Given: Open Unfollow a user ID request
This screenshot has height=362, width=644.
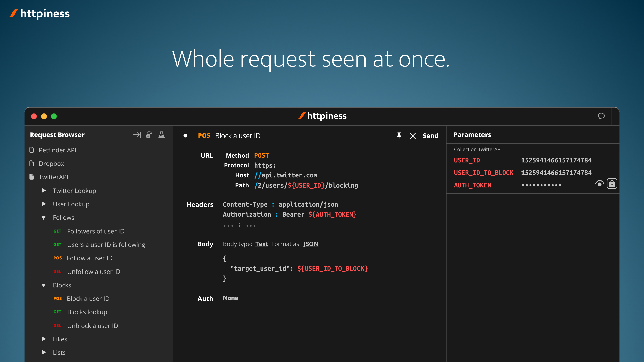Looking at the screenshot, I should [94, 272].
